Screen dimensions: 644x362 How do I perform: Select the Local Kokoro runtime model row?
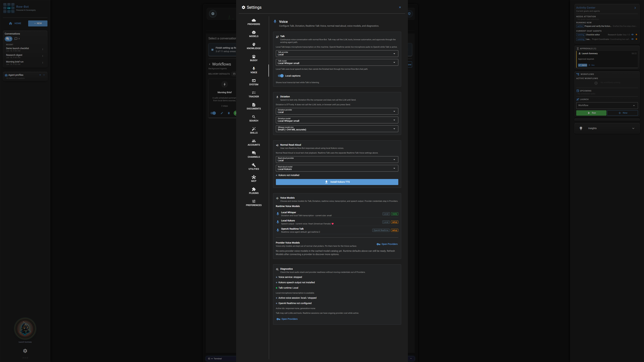point(337,222)
